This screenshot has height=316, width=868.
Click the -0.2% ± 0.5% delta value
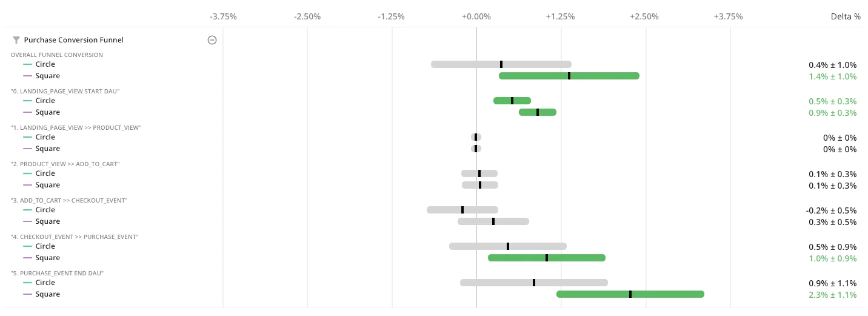click(x=831, y=210)
